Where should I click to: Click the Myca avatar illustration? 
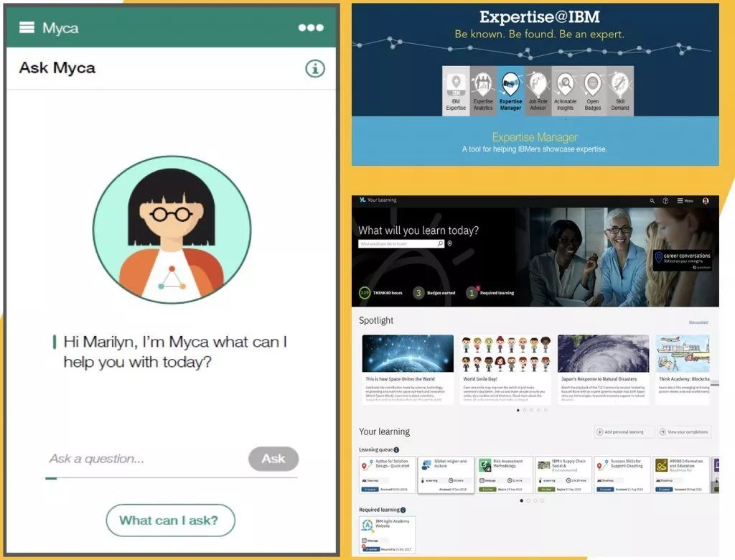[x=172, y=230]
